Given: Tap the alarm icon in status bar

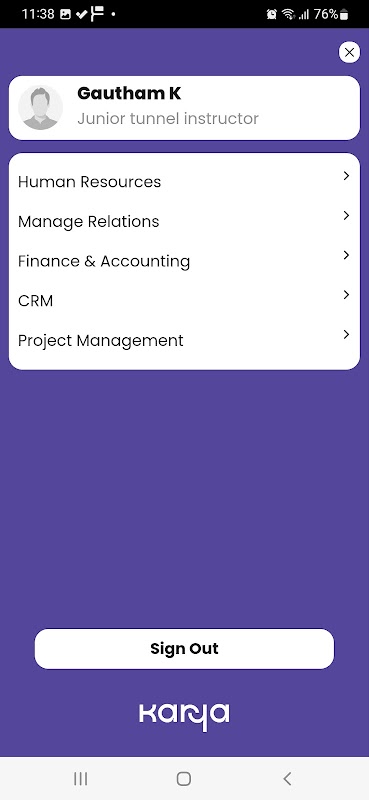Looking at the screenshot, I should pyautogui.click(x=272, y=14).
